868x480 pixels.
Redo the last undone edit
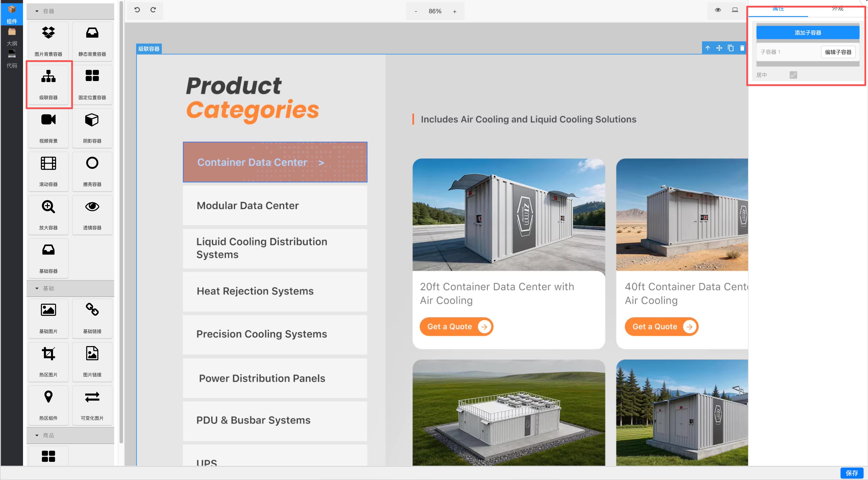point(153,10)
